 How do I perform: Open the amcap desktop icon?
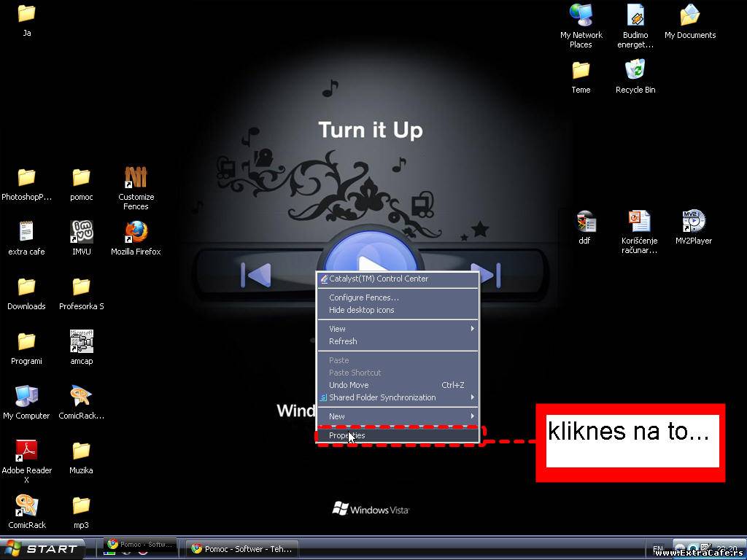click(81, 342)
